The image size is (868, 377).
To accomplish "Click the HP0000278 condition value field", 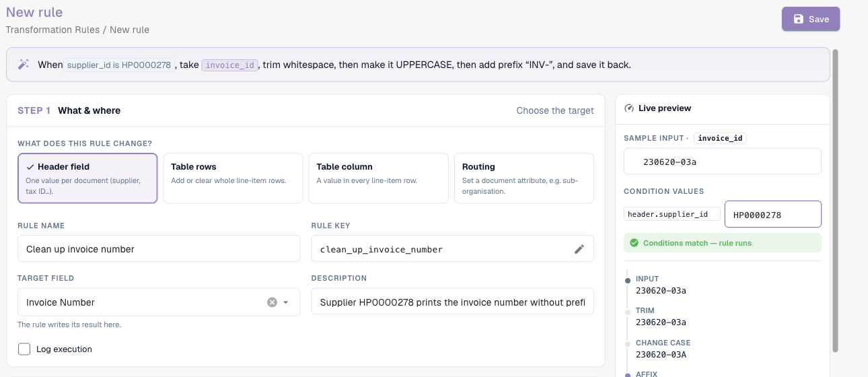I will coord(772,214).
